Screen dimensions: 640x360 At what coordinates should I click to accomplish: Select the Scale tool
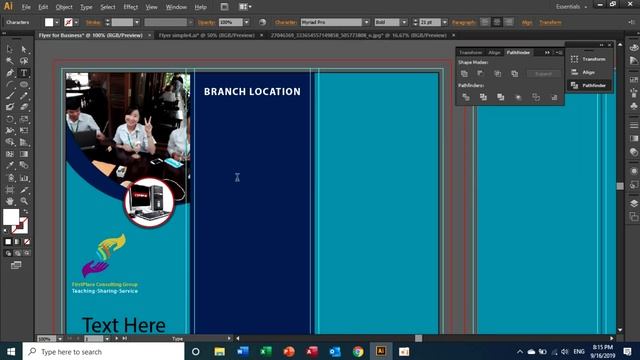(24, 119)
